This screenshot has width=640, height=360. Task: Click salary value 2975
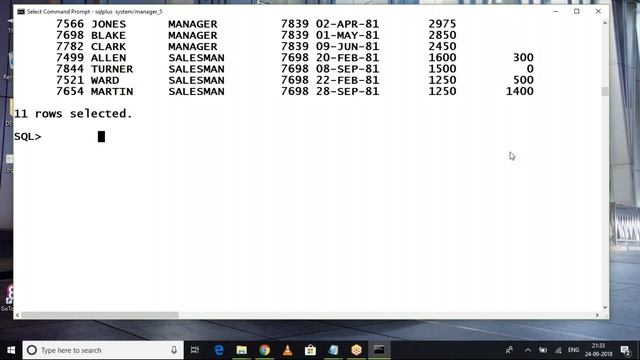(442, 24)
